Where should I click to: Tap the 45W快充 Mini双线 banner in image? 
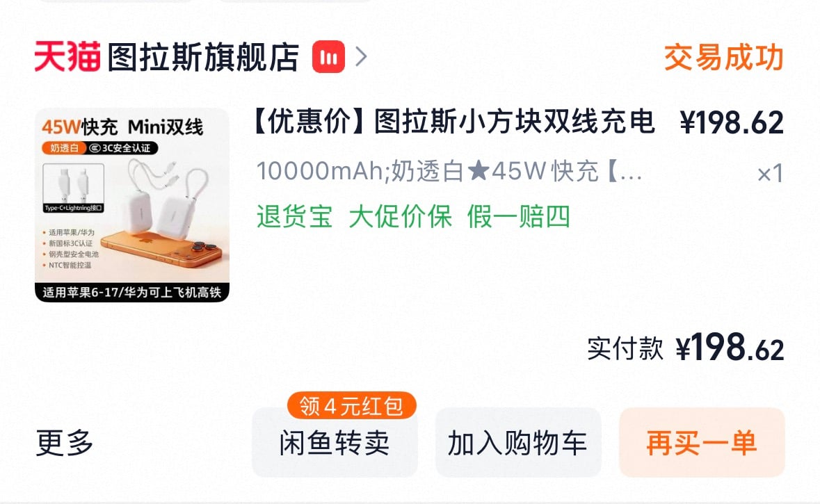[x=123, y=127]
